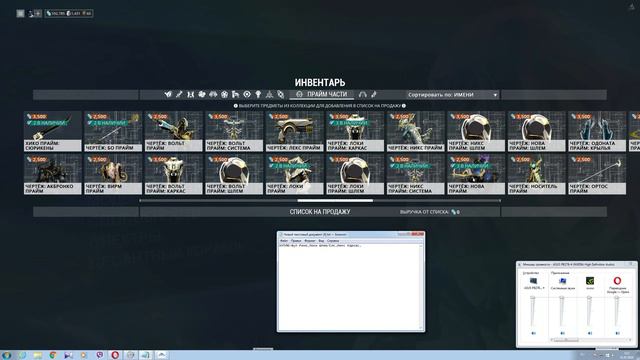Open the Справка menu in Notepad

pos(333,241)
